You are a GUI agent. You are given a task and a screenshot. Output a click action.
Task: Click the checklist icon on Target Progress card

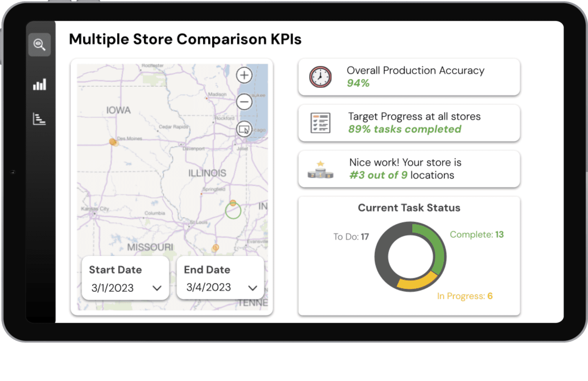(x=320, y=122)
